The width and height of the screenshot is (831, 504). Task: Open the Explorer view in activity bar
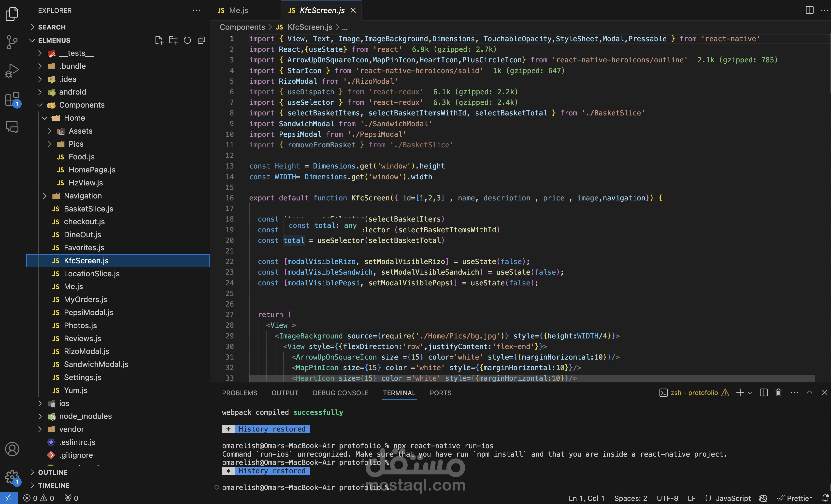pyautogui.click(x=12, y=14)
